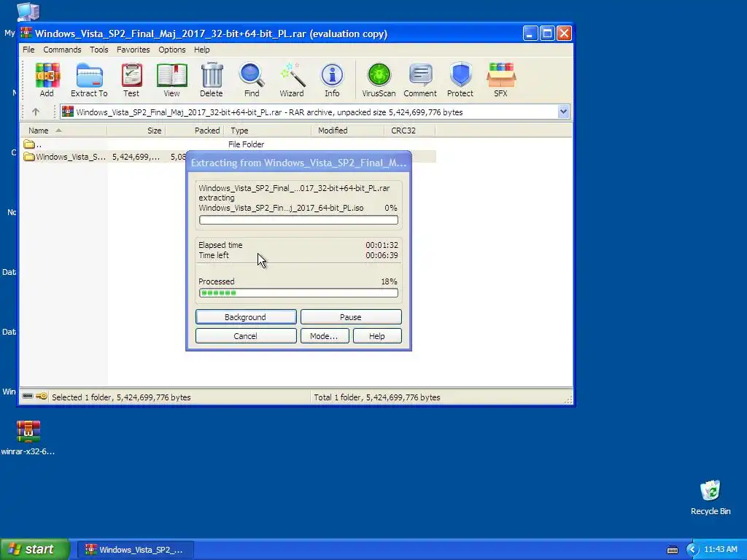Image resolution: width=747 pixels, height=560 pixels.
Task: Pause the extraction
Action: 351,317
